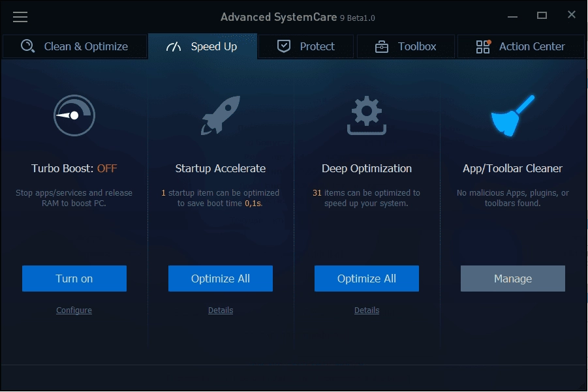Image resolution: width=588 pixels, height=392 pixels.
Task: Open the Action Center tab
Action: click(x=521, y=46)
